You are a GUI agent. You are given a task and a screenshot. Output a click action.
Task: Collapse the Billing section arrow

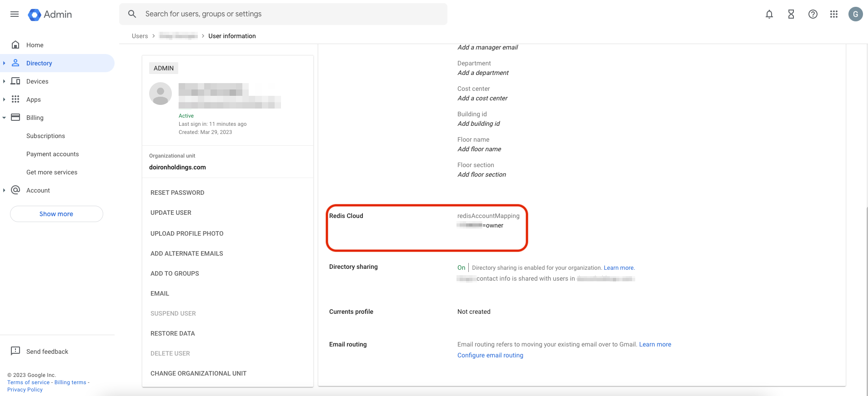(4, 118)
